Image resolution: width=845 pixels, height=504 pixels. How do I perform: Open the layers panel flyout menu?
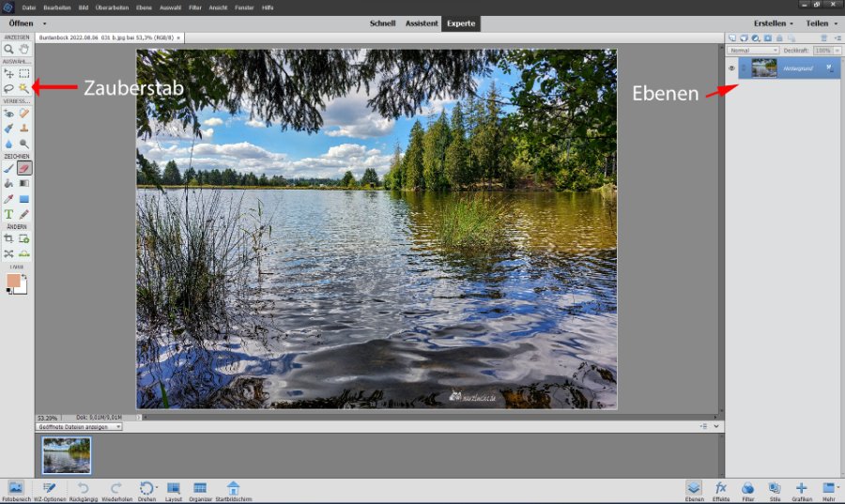coord(837,38)
